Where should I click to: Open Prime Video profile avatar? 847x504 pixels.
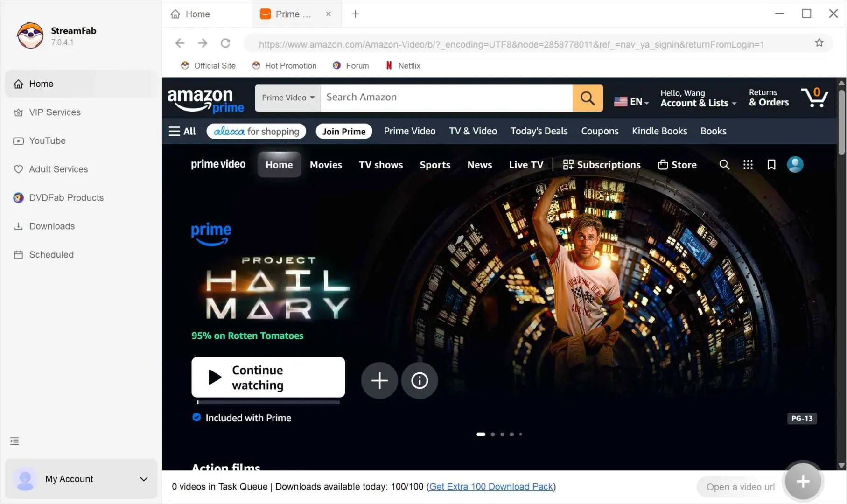click(795, 165)
